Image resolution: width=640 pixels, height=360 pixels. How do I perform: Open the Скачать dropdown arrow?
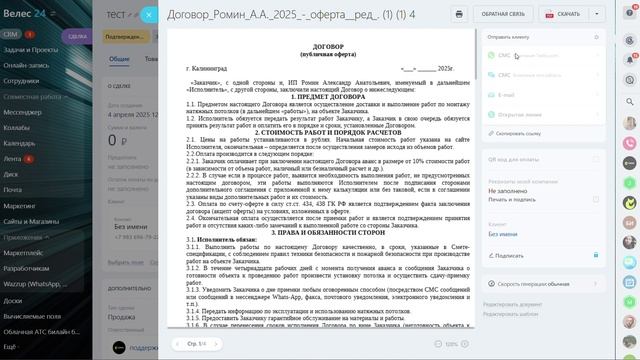[x=597, y=14]
